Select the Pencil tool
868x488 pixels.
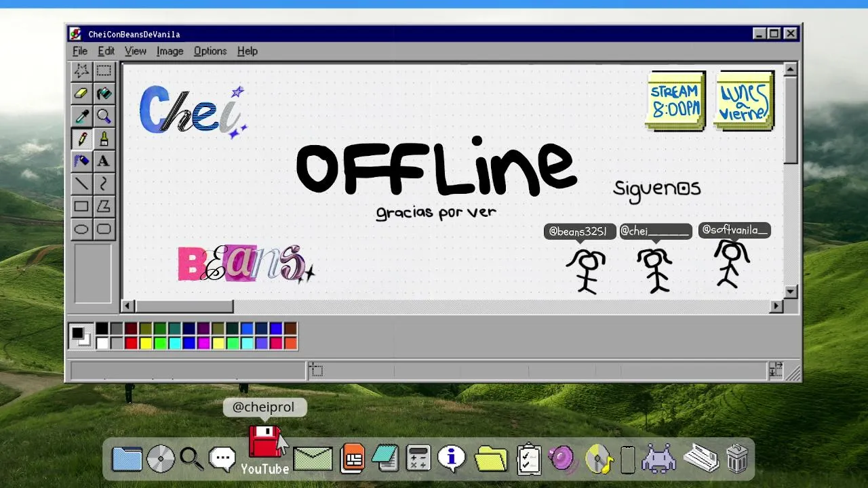[x=81, y=138]
